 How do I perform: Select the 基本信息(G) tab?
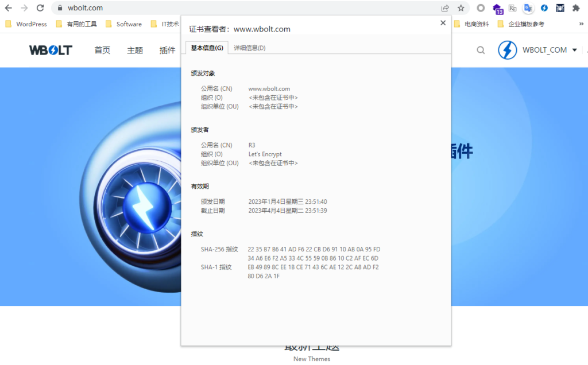pyautogui.click(x=207, y=48)
